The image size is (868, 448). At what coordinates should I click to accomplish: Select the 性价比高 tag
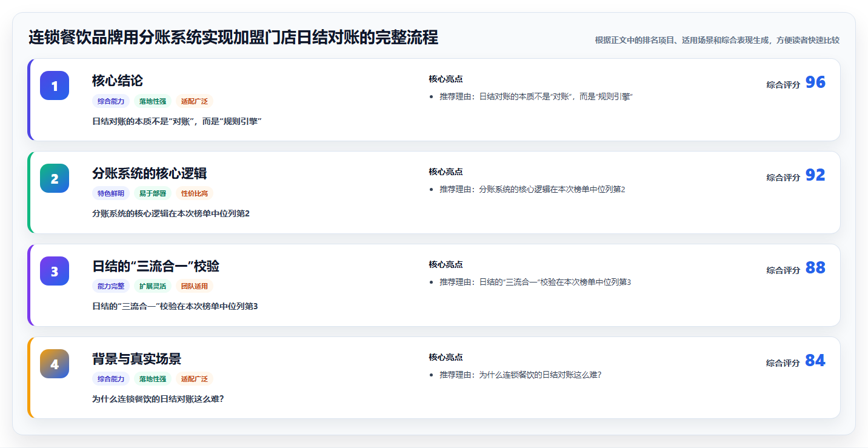(x=195, y=194)
